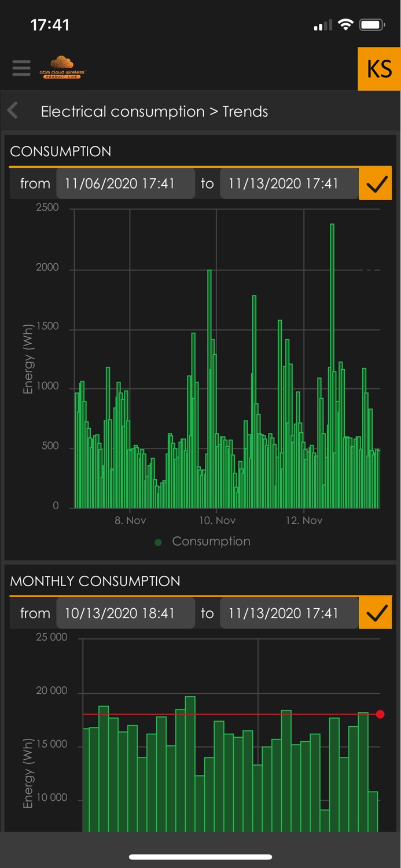
Task: Tap the CONSUMPTION section heading
Action: 61,152
